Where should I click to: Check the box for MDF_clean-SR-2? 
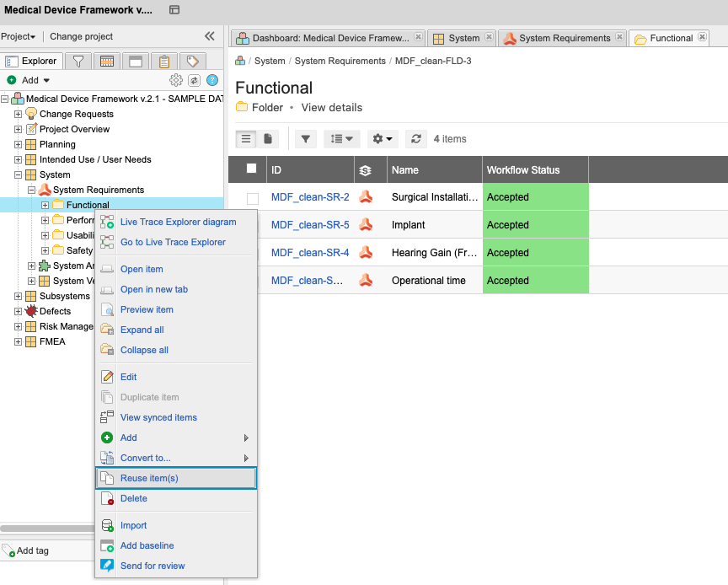pyautogui.click(x=252, y=198)
